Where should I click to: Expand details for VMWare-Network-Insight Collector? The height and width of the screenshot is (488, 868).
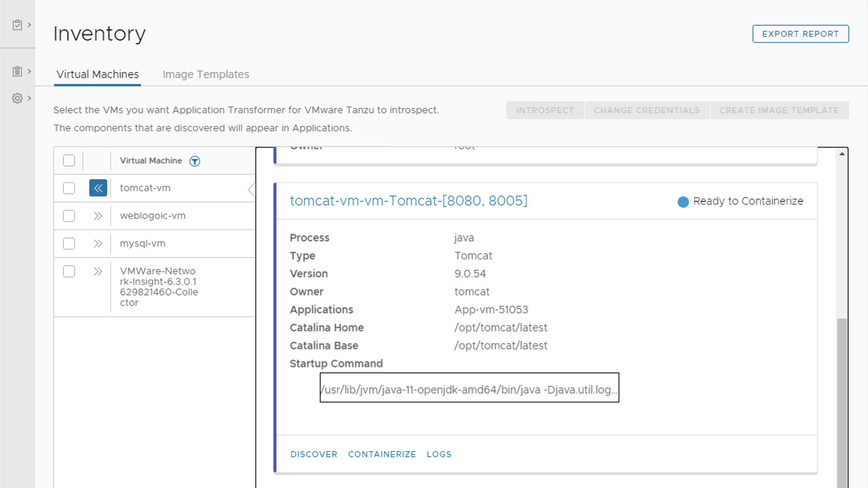[98, 271]
